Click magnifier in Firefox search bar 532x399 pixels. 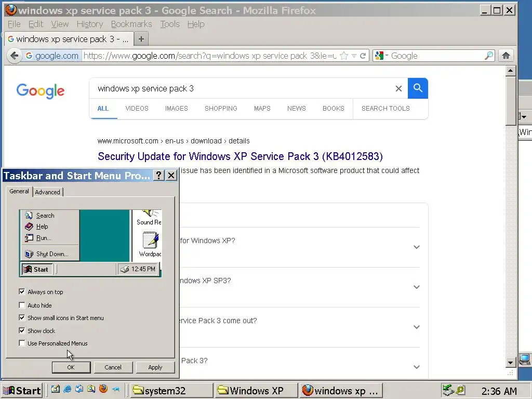(x=489, y=56)
